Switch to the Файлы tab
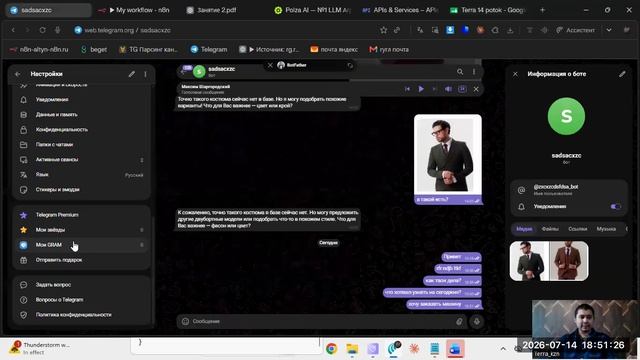Image resolution: width=640 pixels, height=360 pixels. pos(550,229)
